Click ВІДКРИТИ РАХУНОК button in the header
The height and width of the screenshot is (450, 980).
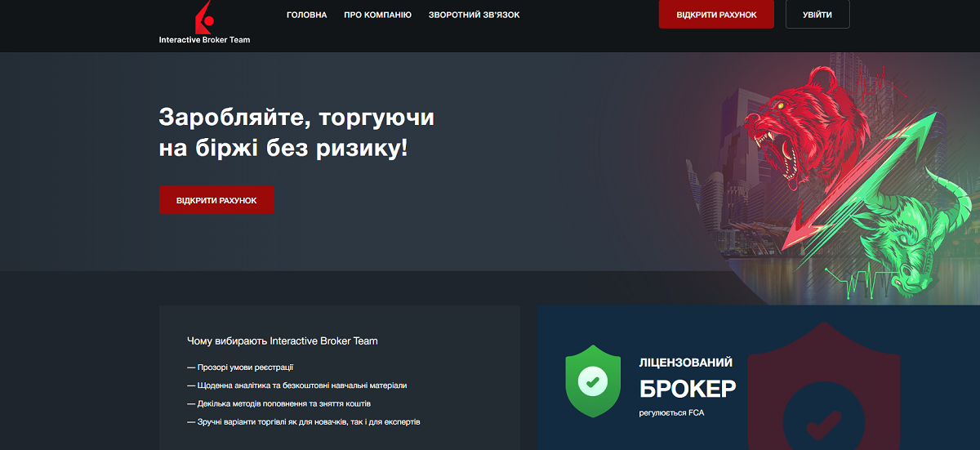tap(716, 14)
